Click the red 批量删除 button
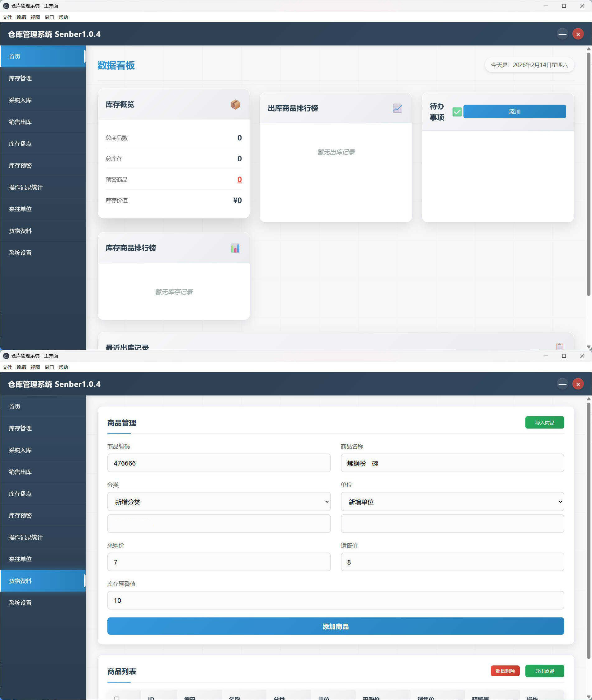This screenshot has height=700, width=592. (x=505, y=671)
